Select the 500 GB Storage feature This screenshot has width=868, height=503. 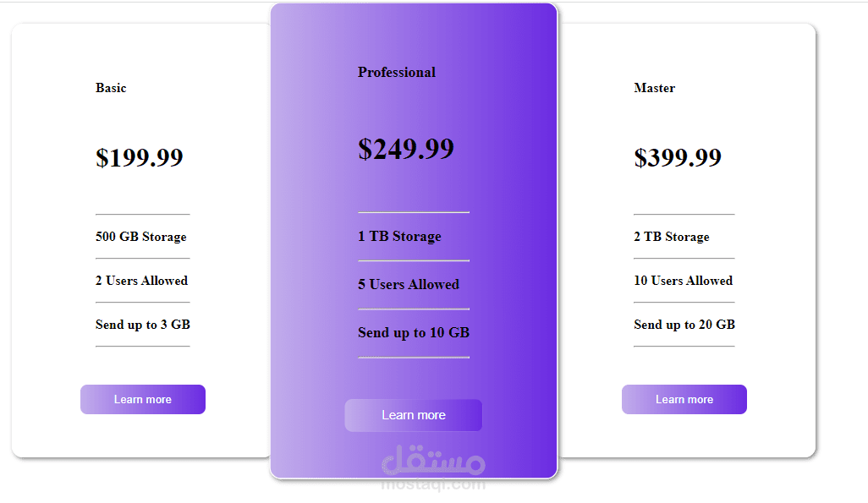(140, 237)
